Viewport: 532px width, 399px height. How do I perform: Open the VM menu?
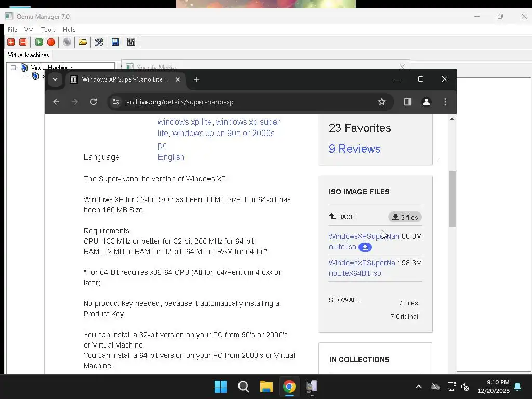coord(29,30)
